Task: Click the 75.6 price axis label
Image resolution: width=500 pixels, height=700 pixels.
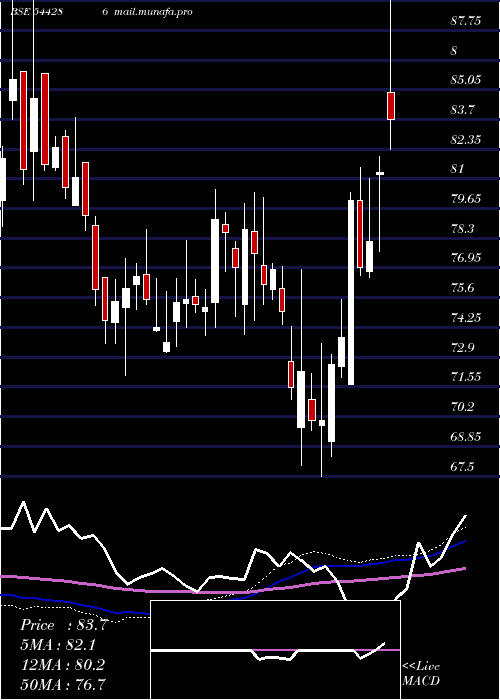Action: [462, 288]
